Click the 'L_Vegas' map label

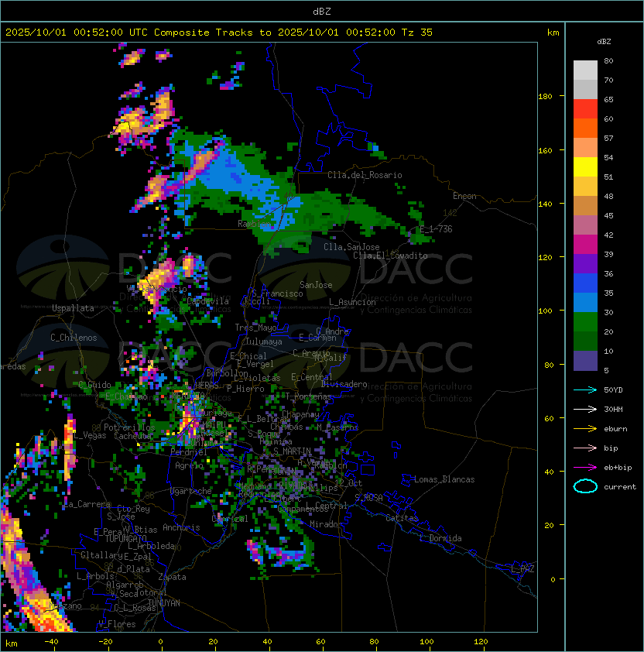tap(90, 435)
